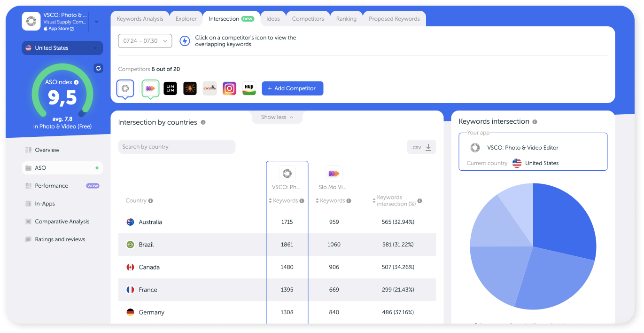Image resolution: width=644 pixels, height=333 pixels.
Task: View the Ranking tab
Action: 346,19
